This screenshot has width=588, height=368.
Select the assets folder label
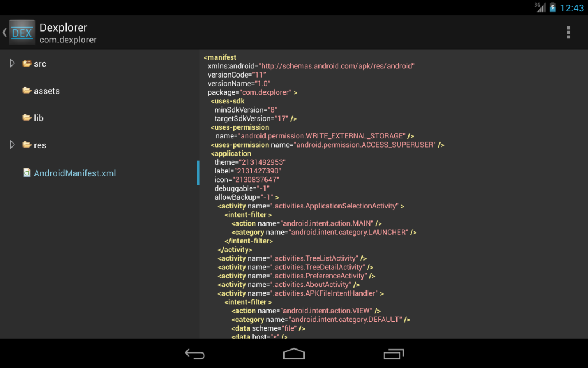pyautogui.click(x=46, y=91)
